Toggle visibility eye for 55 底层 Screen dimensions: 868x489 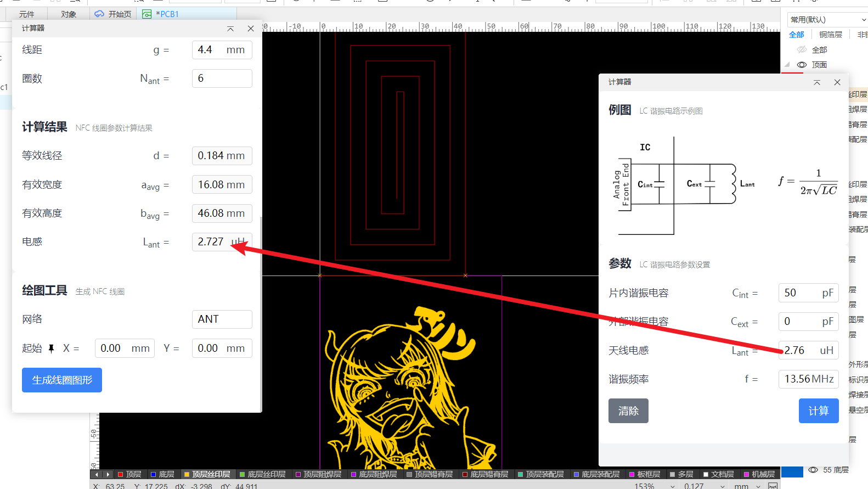814,470
